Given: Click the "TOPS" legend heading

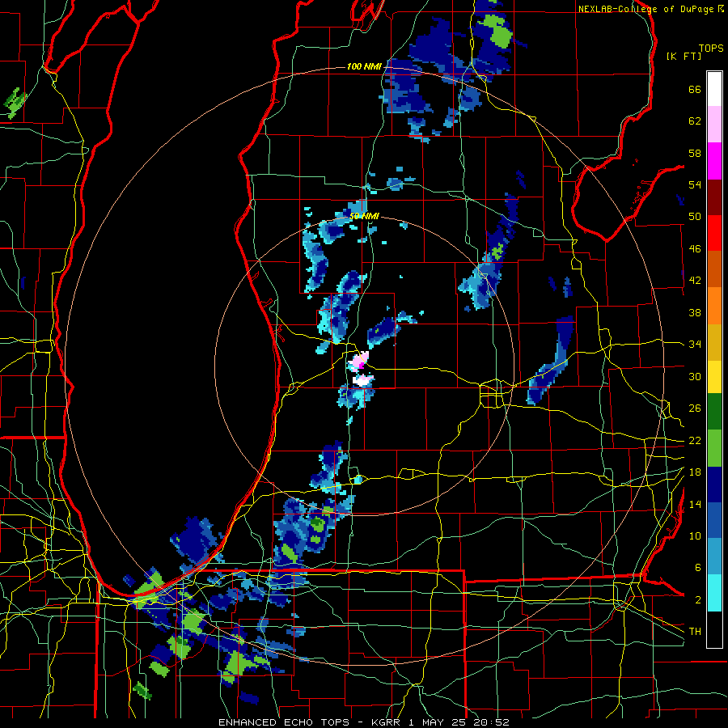Looking at the screenshot, I should [711, 48].
